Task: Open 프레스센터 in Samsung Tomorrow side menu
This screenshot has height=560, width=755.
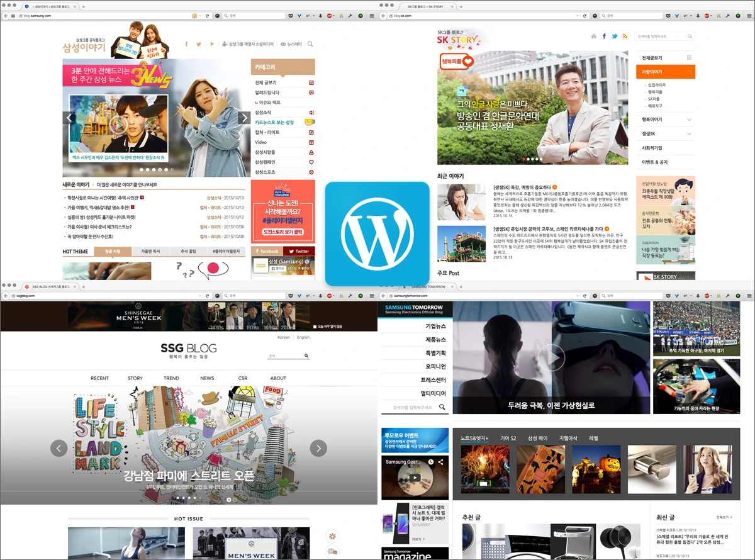Action: (x=433, y=380)
